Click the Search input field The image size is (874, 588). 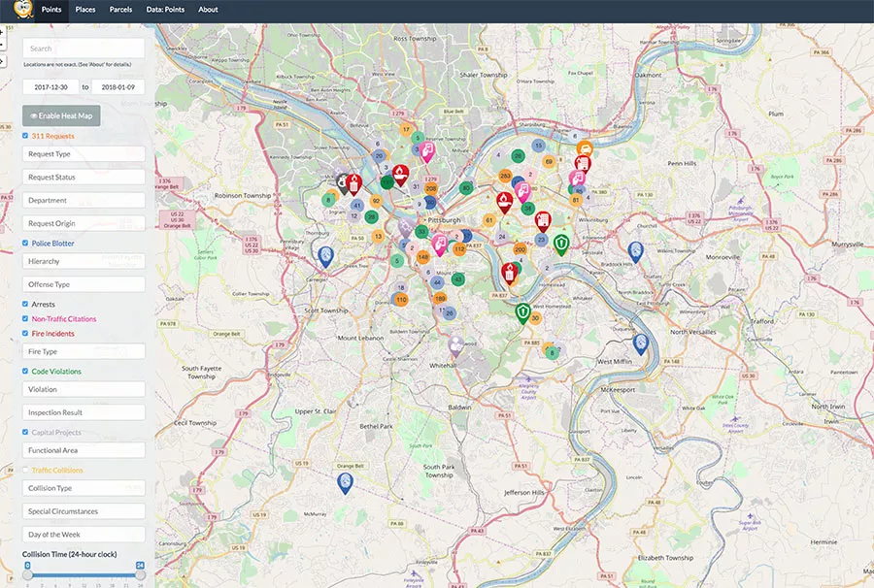pyautogui.click(x=84, y=49)
